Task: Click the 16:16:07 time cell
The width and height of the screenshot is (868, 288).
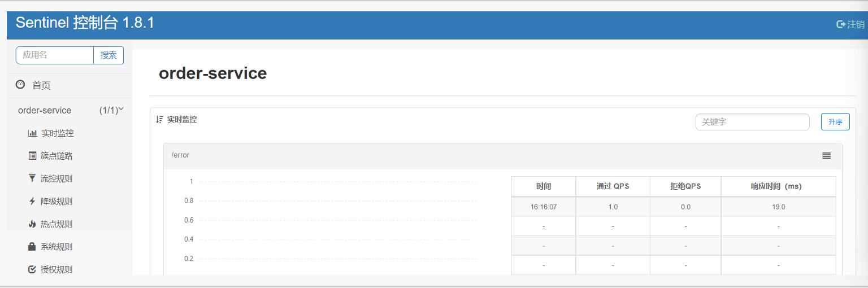Action: [544, 207]
